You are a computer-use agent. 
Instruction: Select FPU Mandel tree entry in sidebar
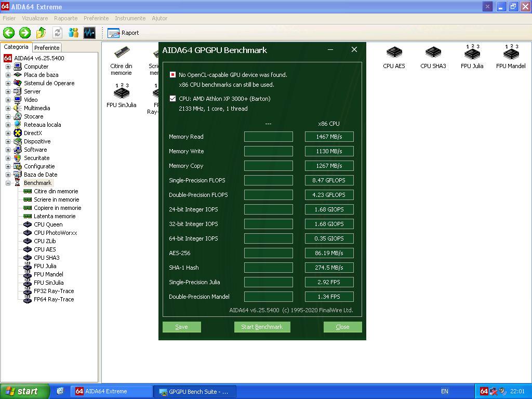coord(48,274)
